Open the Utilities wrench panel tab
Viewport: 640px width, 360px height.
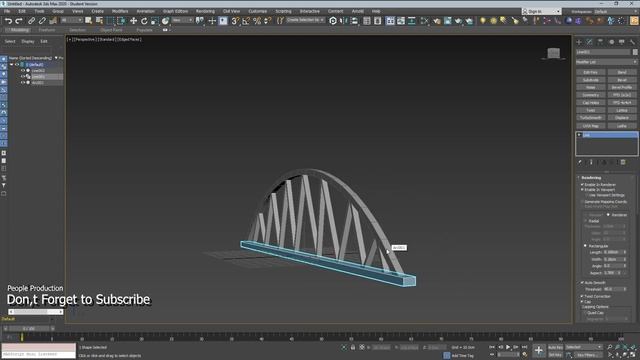632,42
